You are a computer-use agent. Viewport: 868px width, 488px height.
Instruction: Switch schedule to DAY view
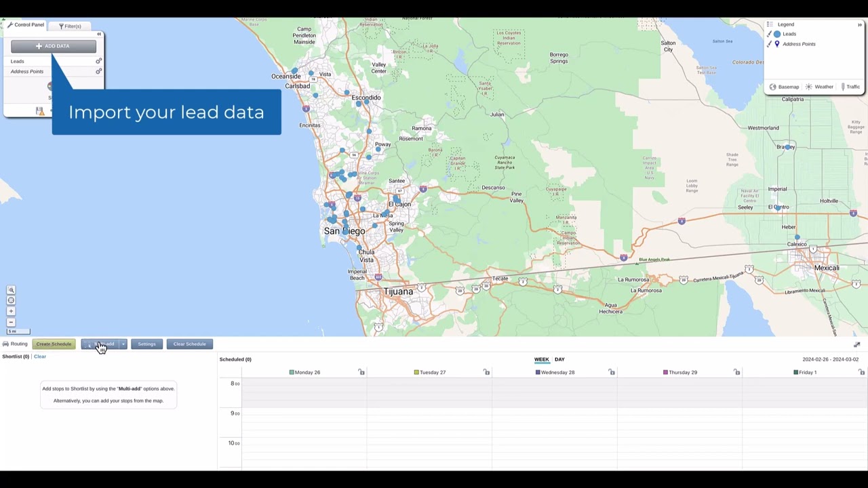click(x=559, y=359)
